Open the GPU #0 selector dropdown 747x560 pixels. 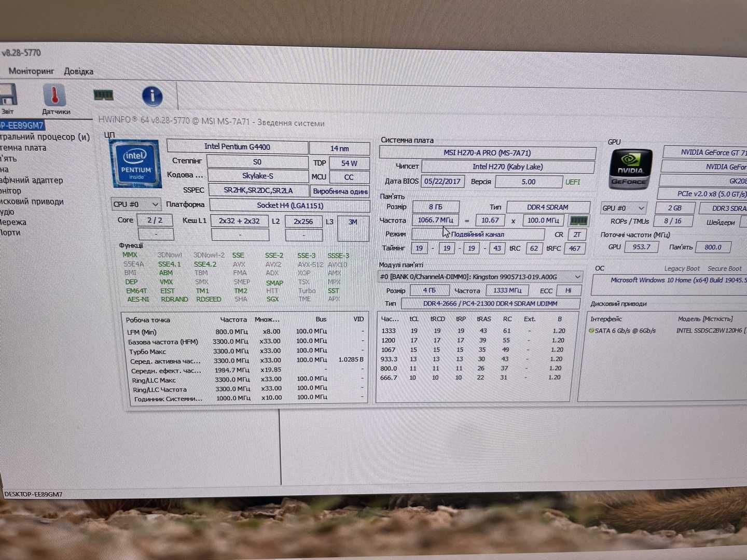tap(624, 208)
